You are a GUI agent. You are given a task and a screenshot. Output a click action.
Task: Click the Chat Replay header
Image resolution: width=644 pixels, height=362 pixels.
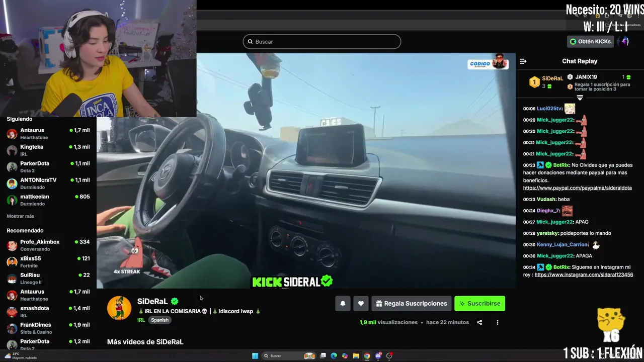[x=580, y=61]
